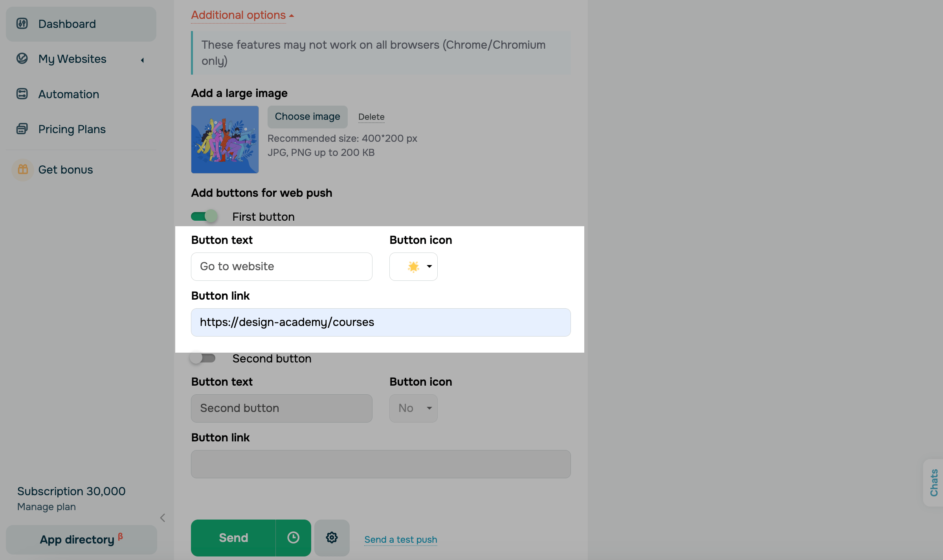Click the Dashboard sidebar icon
Screen dimensions: 943x560
[x=22, y=24]
